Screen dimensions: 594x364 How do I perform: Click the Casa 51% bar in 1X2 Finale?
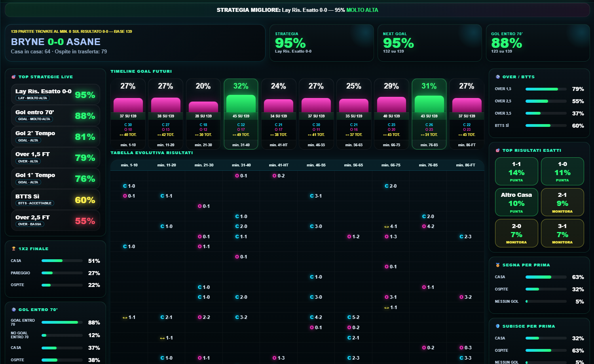[x=62, y=261]
